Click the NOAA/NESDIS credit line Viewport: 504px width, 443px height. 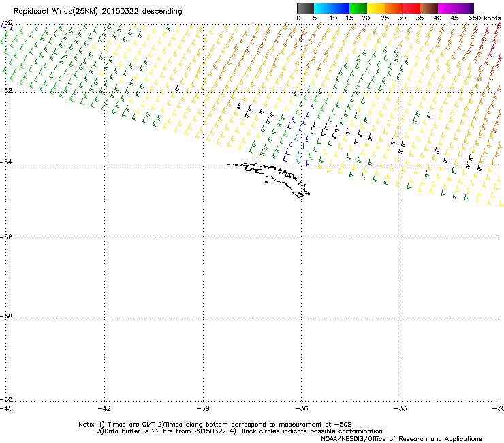401,439
